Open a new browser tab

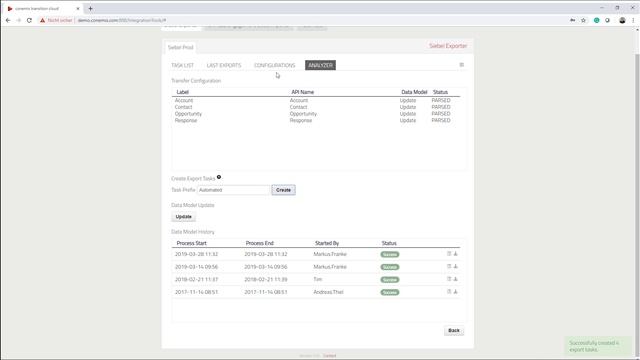[90, 9]
